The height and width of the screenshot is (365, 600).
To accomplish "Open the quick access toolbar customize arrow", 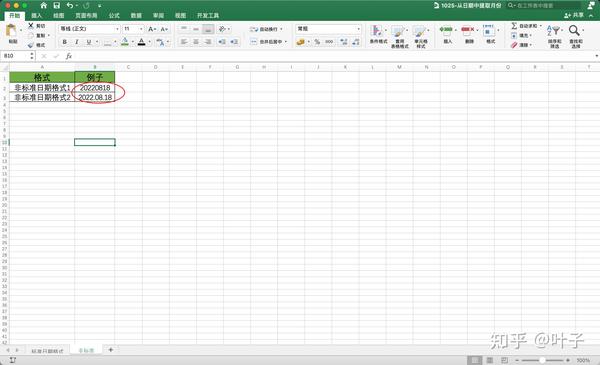I will (x=99, y=6).
